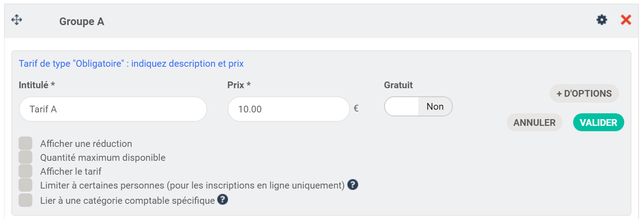Focus the Prix field showing 10.00
The height and width of the screenshot is (219, 644).
[288, 109]
